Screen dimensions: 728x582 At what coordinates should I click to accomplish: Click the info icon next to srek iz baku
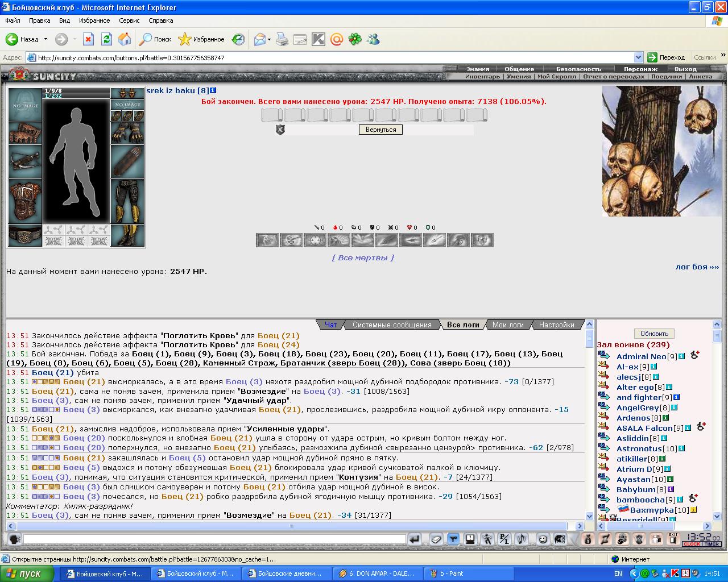pyautogui.click(x=213, y=90)
